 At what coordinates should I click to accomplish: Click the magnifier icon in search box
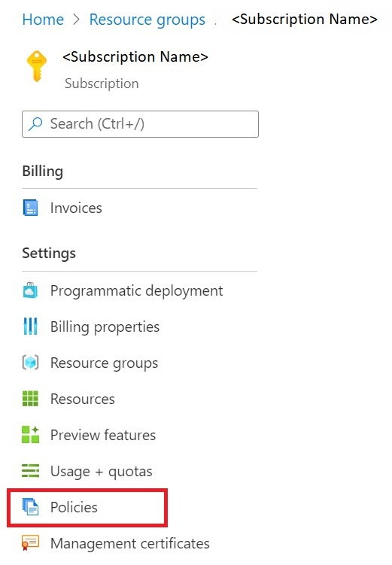click(35, 124)
